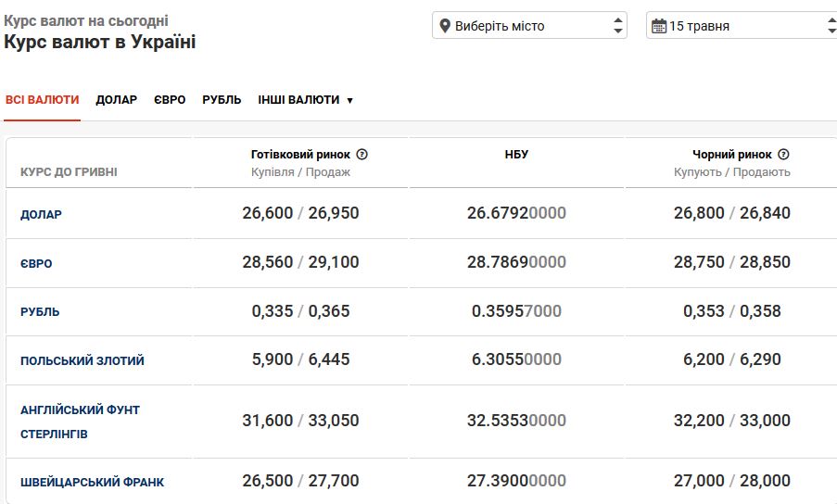The image size is (837, 504).
Task: Click the НБУ column header
Action: pos(516,155)
